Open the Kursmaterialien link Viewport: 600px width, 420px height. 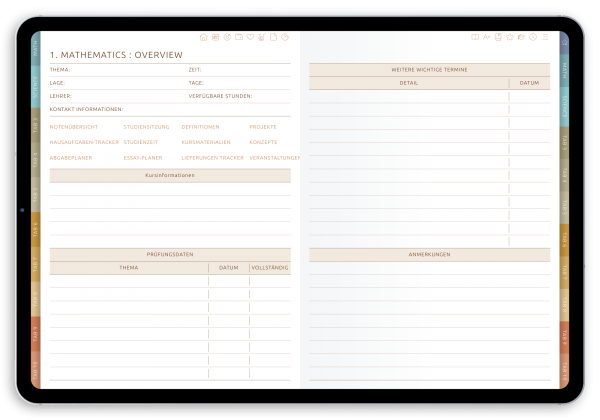[x=206, y=142]
